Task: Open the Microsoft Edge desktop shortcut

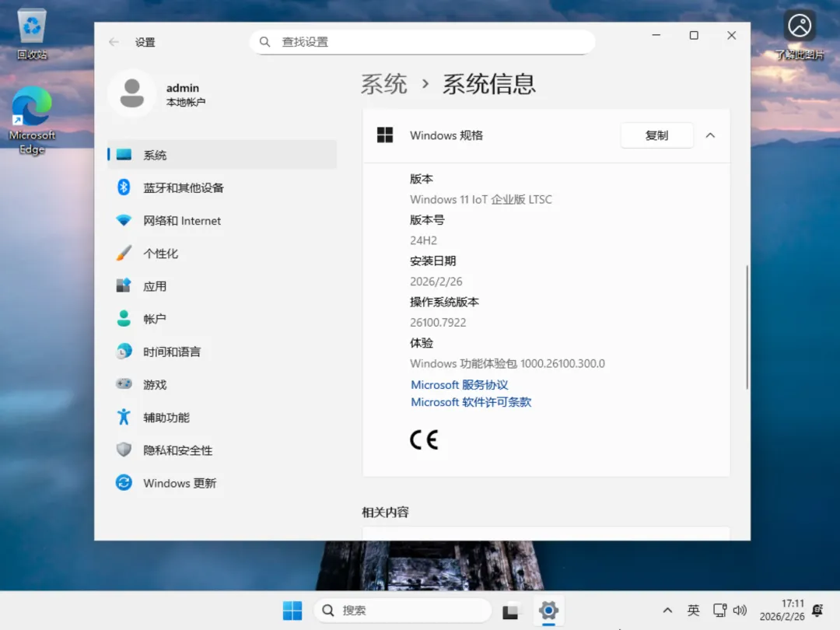Action: point(32,121)
